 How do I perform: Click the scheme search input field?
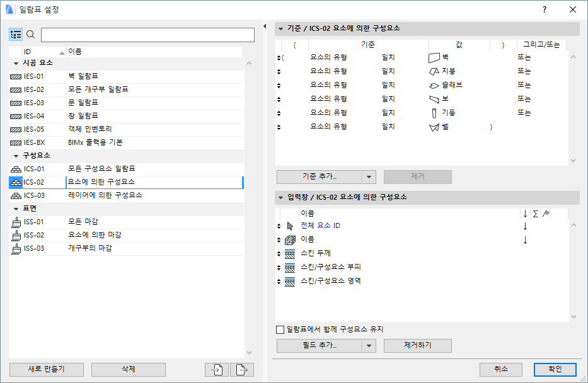click(147, 35)
